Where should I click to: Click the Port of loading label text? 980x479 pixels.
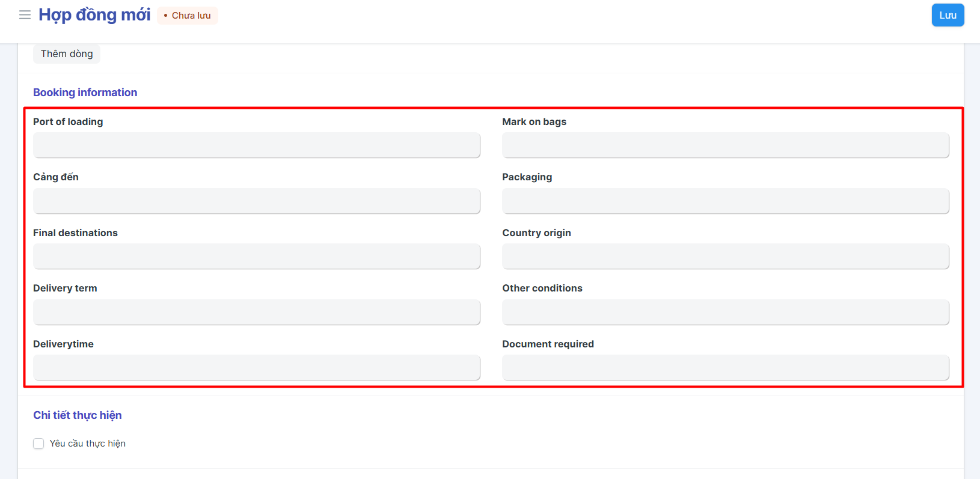click(68, 122)
